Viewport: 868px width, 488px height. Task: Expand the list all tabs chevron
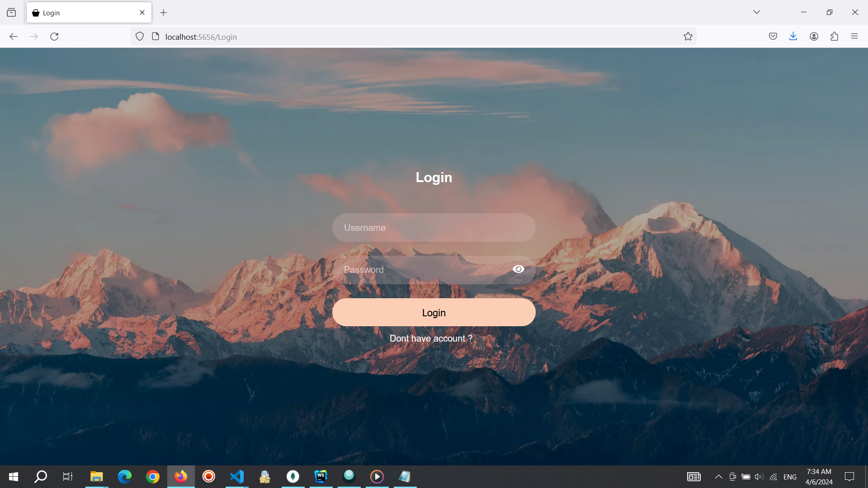(x=756, y=12)
